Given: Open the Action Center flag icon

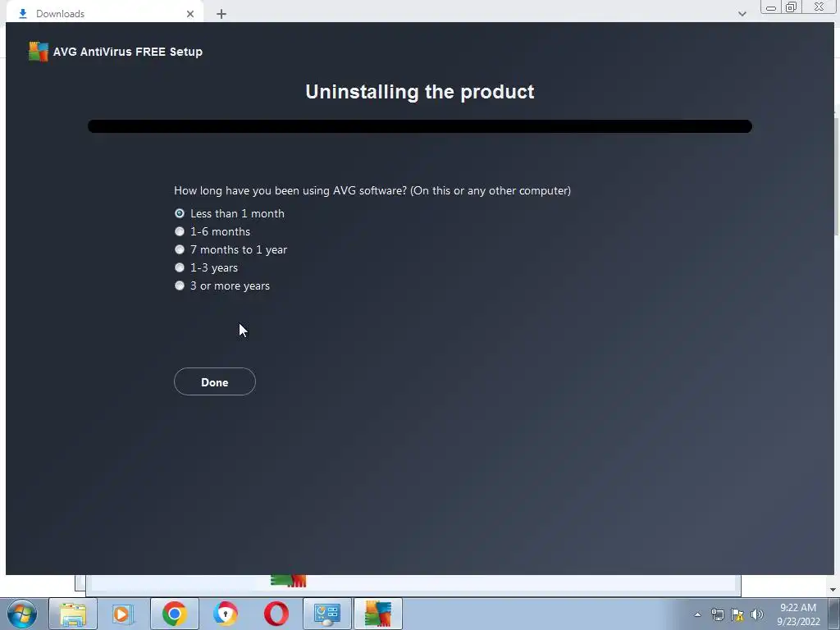Looking at the screenshot, I should (737, 614).
